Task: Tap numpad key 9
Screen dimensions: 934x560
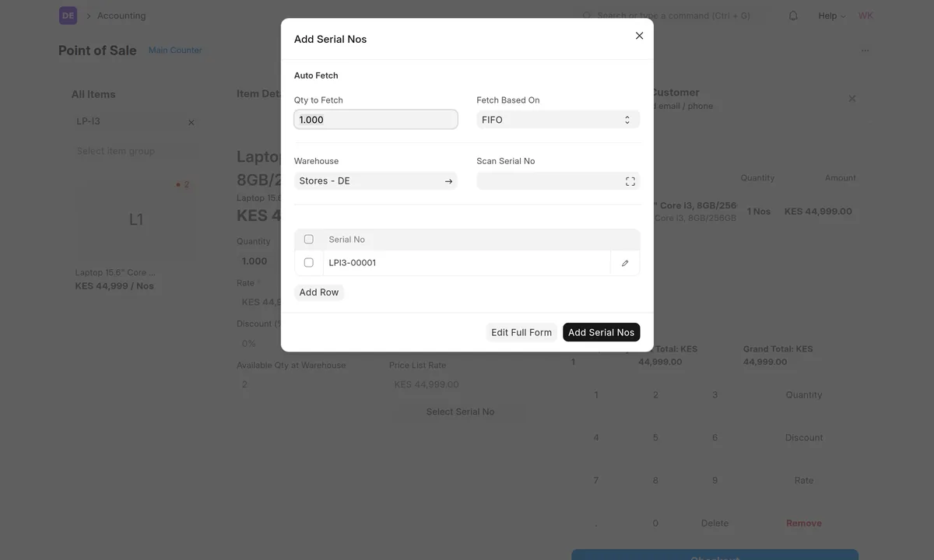Action: coord(715,481)
